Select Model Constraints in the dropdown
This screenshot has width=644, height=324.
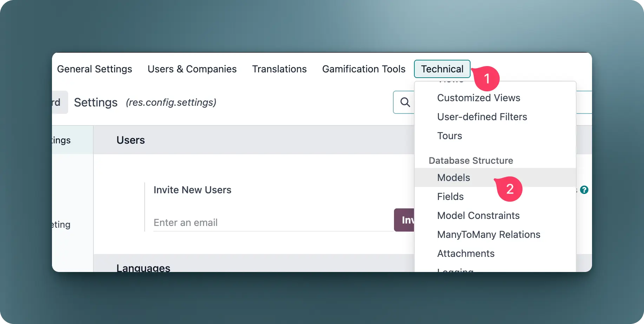tap(478, 215)
